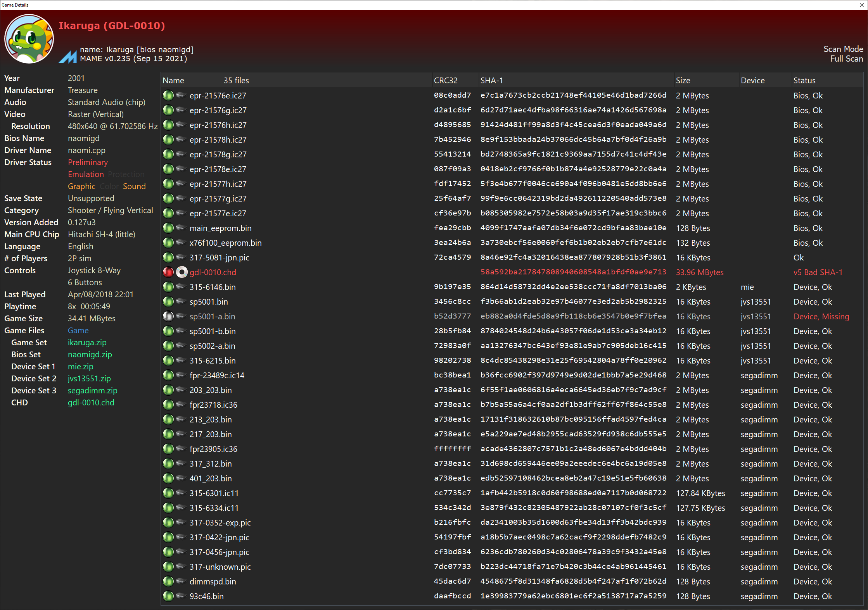This screenshot has width=868, height=610.
Task: Click the Bub dragon game avatar image
Action: click(29, 39)
